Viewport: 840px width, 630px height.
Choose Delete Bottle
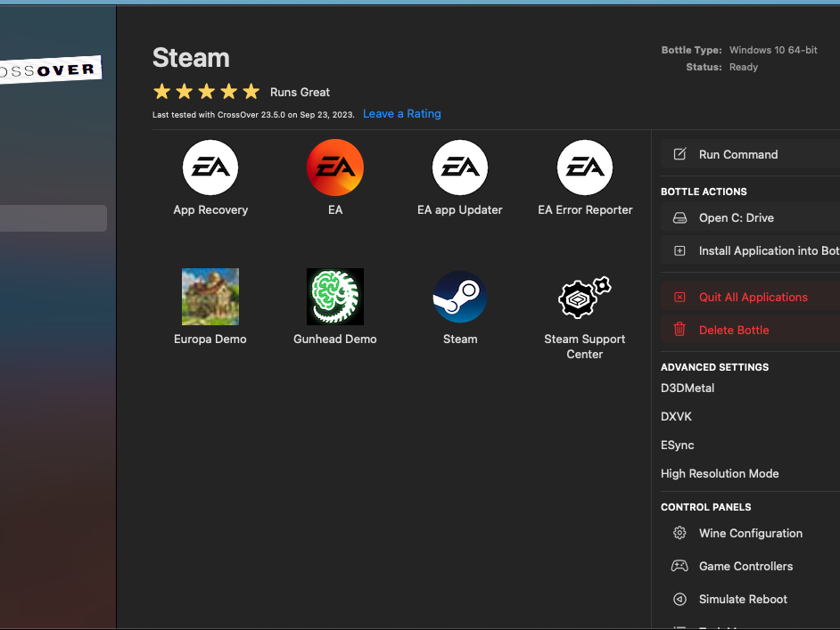[750, 330]
